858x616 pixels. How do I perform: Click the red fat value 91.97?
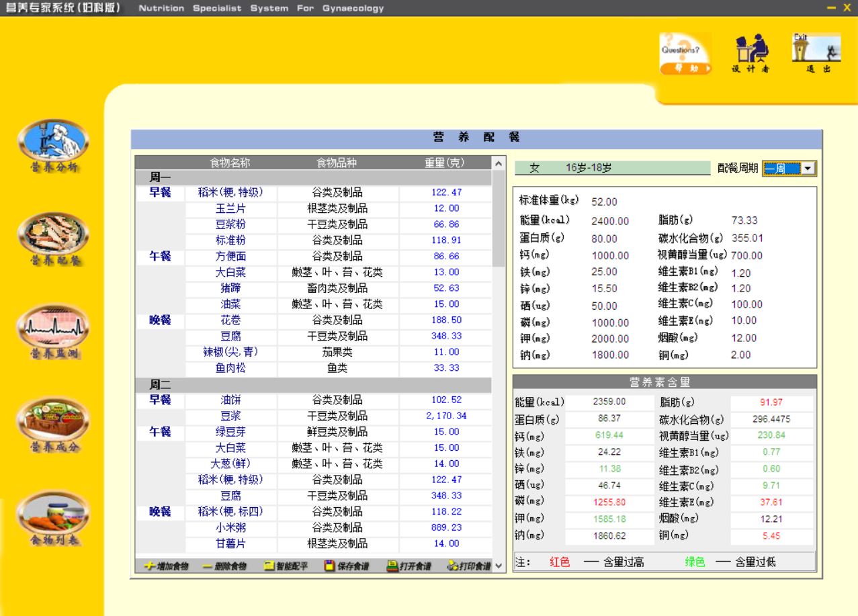click(x=771, y=402)
